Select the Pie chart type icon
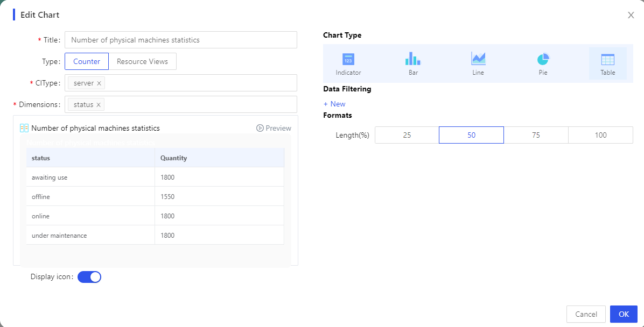This screenshot has width=644, height=327. [x=543, y=60]
